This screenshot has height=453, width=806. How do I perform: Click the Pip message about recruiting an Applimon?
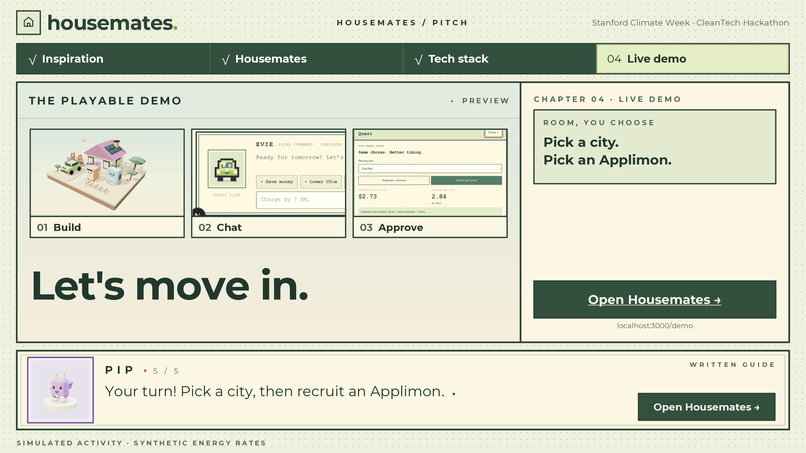(274, 391)
